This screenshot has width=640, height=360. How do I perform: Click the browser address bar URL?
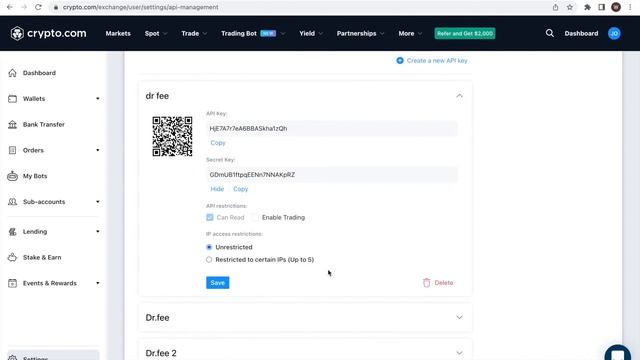[140, 7]
